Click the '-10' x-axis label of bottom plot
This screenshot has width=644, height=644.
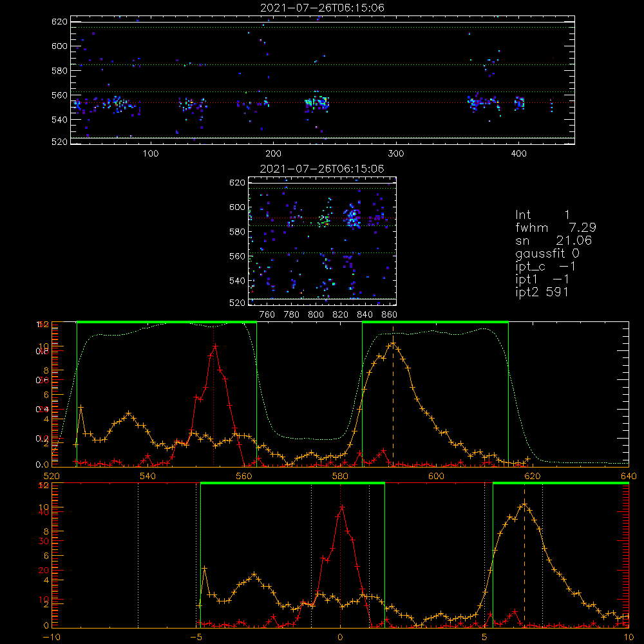click(52, 637)
